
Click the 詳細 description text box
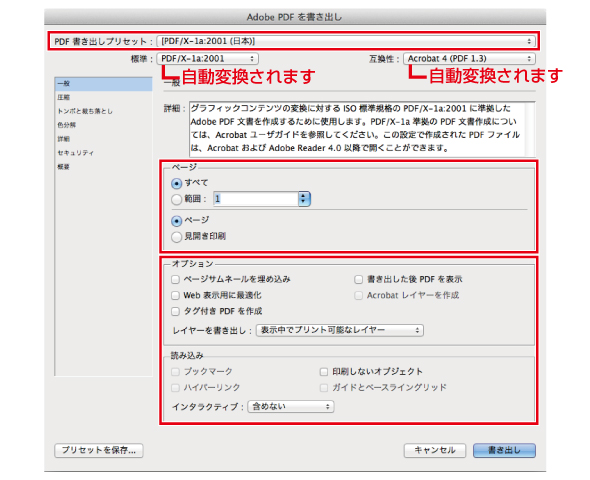pos(361,129)
